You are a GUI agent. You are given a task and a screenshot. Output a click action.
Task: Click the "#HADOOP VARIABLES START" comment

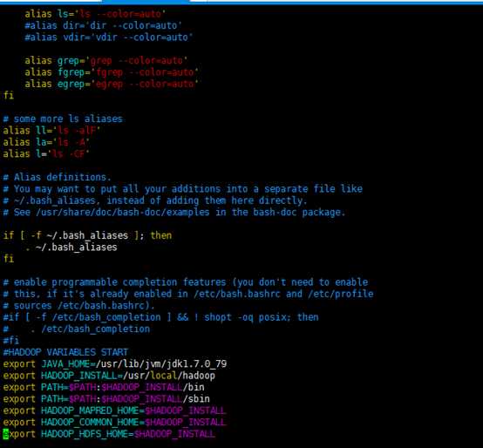pos(65,352)
